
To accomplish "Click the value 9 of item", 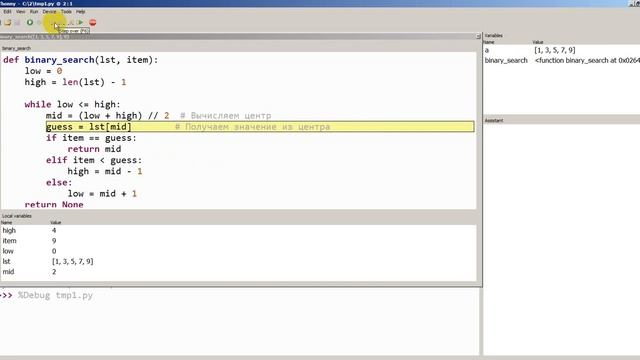I will [54, 241].
